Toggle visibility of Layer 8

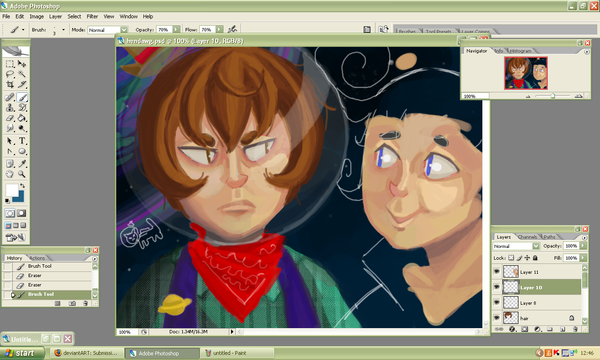click(497, 302)
